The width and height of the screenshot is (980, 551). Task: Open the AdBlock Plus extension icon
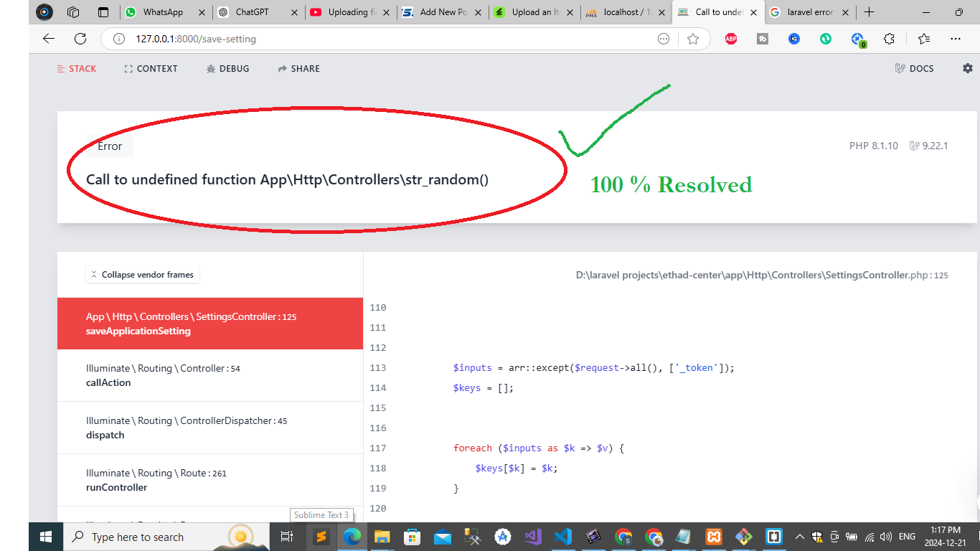[x=731, y=39]
